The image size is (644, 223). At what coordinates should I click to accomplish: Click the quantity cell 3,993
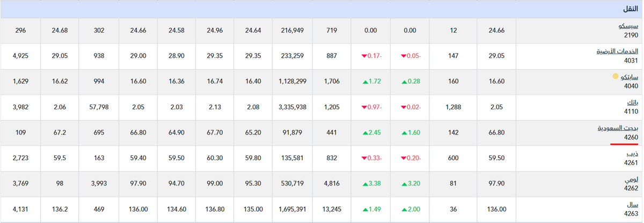(99, 184)
